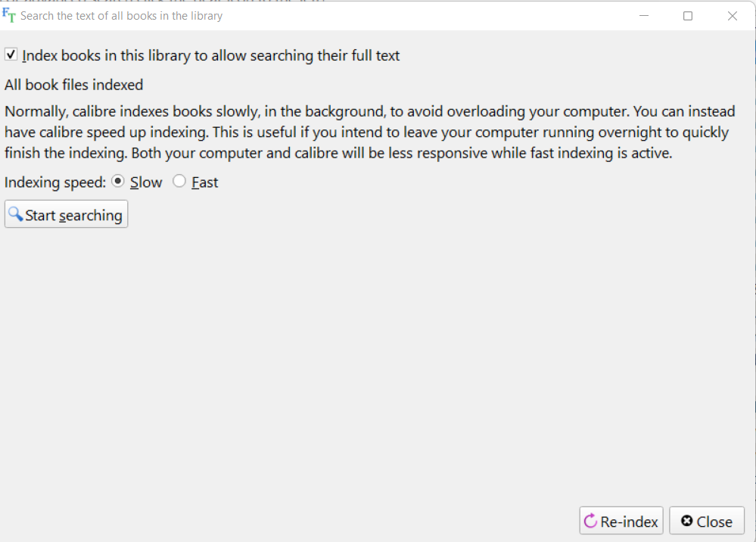Click the FT full-text search window icon
756x542 pixels.
9,15
